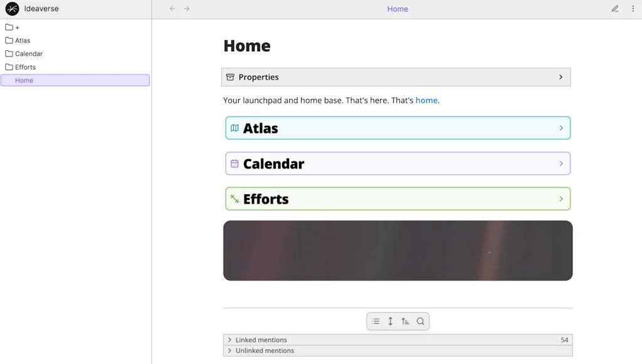Select the Home note in sidebar
Image resolution: width=642 pixels, height=364 pixels.
(x=24, y=80)
